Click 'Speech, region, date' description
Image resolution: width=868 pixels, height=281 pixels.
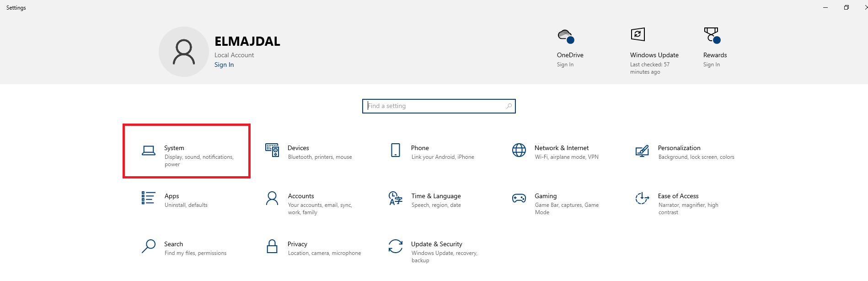436,205
